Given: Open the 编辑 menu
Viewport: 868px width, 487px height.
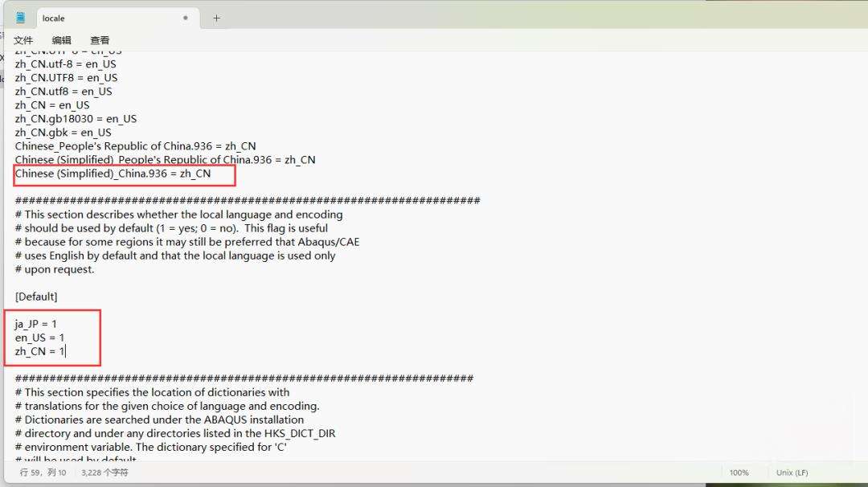Looking at the screenshot, I should [x=61, y=40].
